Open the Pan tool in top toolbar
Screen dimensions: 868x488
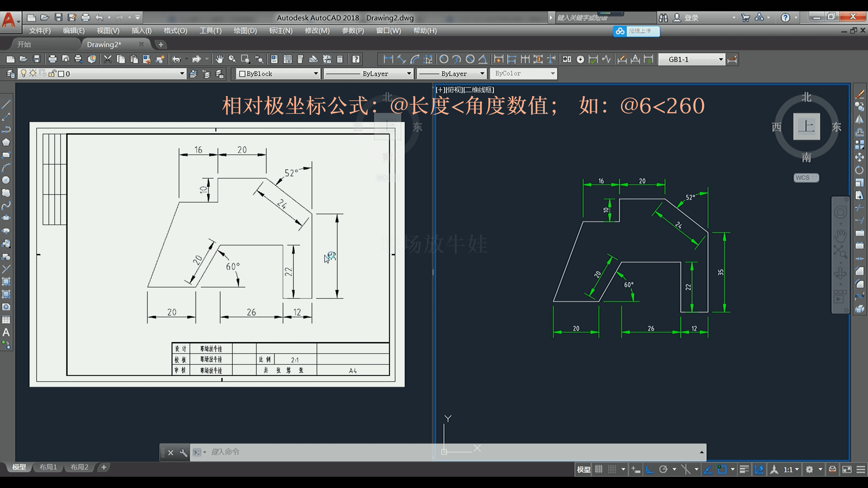219,59
